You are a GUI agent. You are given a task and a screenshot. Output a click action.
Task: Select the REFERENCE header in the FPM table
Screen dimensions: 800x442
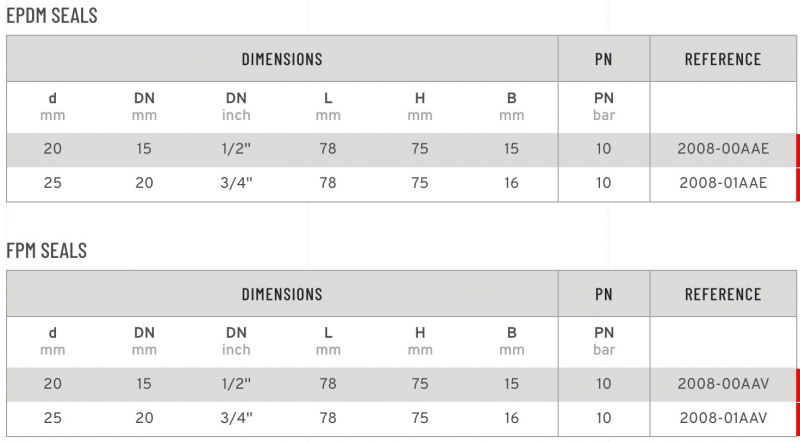pyautogui.click(x=723, y=294)
